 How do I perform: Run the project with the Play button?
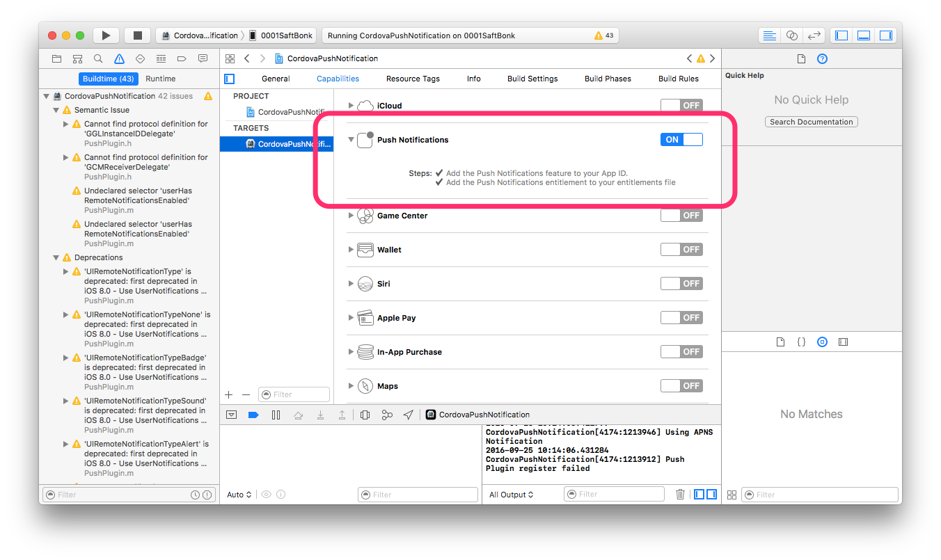point(106,35)
